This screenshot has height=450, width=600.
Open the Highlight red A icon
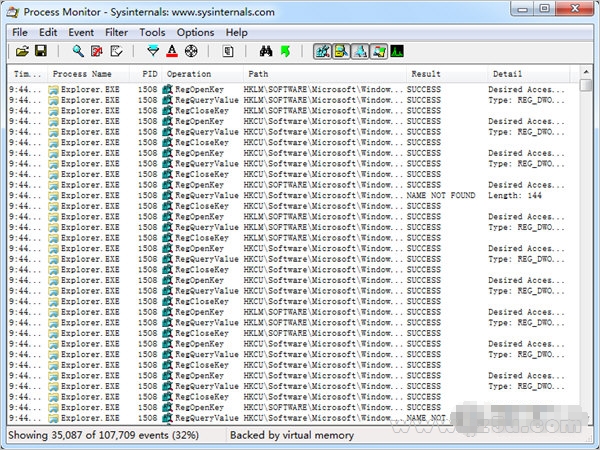coord(172,51)
